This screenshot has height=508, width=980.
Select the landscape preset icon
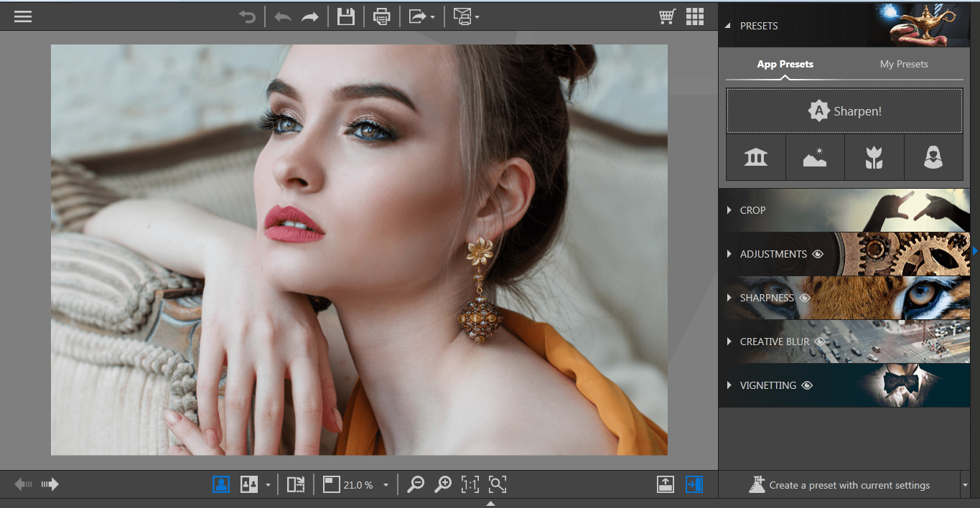[815, 157]
